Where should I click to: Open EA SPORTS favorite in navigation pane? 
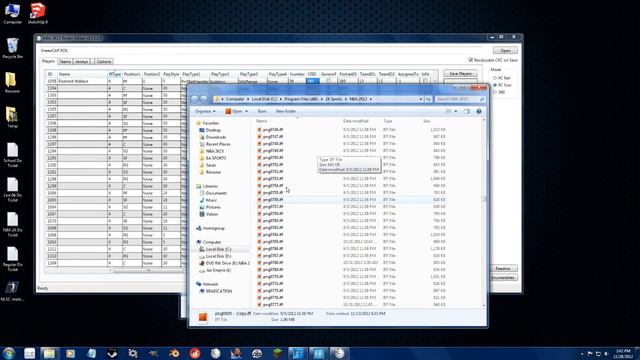(x=216, y=158)
